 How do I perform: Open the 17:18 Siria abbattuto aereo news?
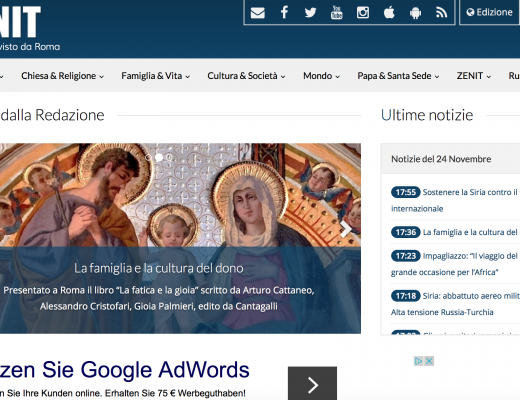click(x=455, y=304)
